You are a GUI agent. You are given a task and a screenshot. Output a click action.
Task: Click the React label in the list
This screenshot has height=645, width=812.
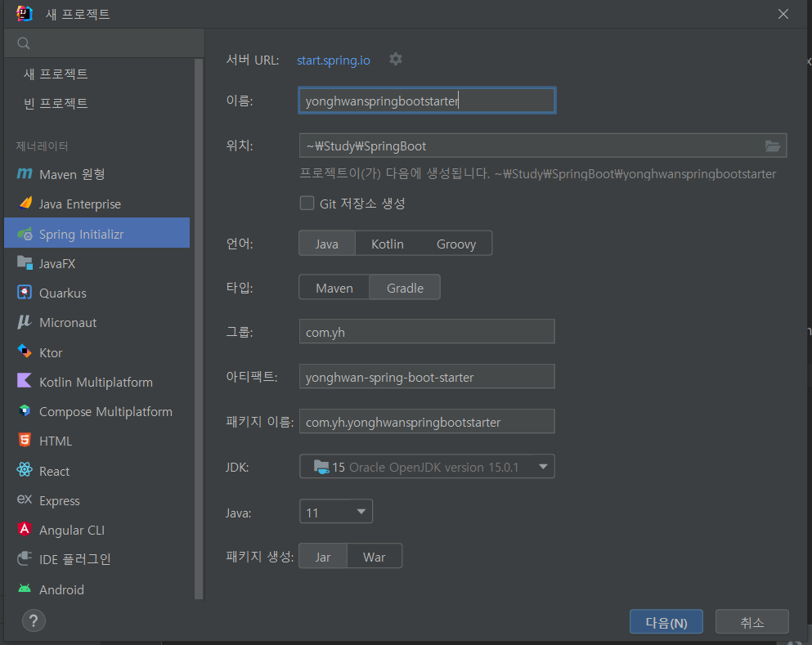[54, 471]
